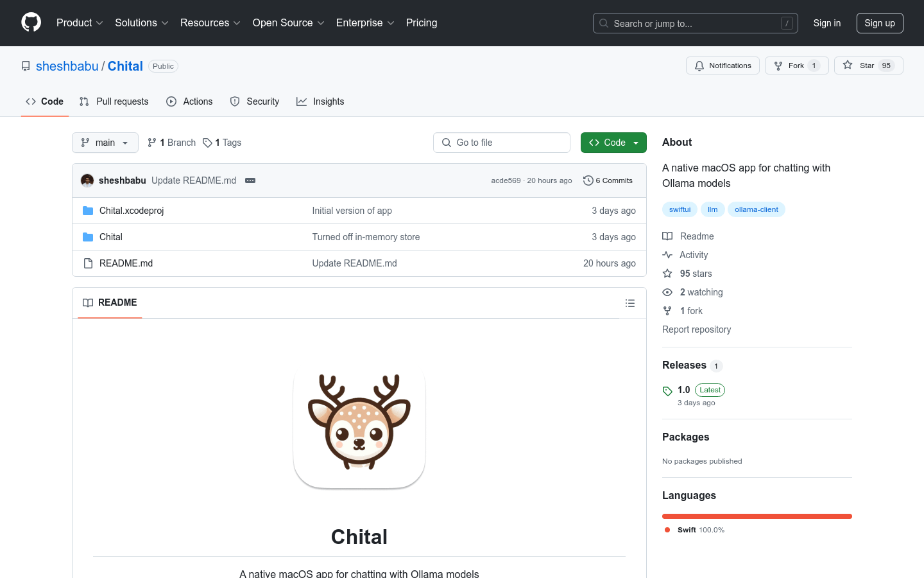Click Sign in
The width and height of the screenshot is (924, 578).
tap(827, 23)
